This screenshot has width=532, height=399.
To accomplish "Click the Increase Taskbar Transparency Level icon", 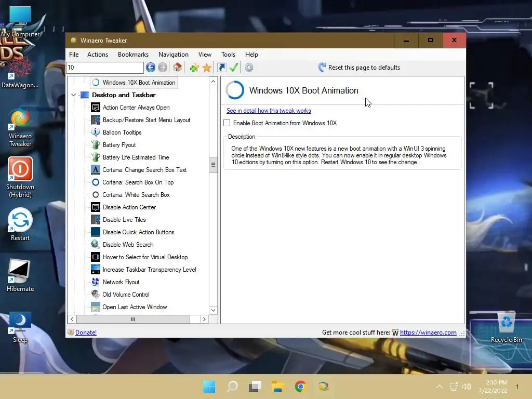I will [96, 270].
